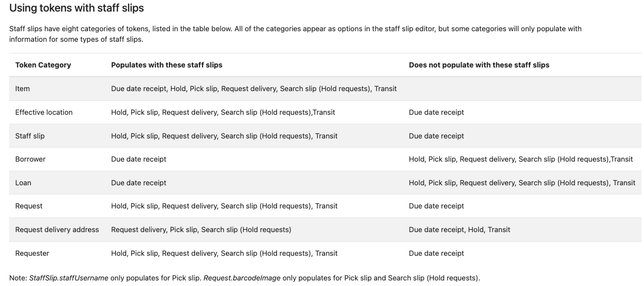Click 'Due date receipt, Hold, Transit' cell
The image size is (644, 286).
click(459, 230)
